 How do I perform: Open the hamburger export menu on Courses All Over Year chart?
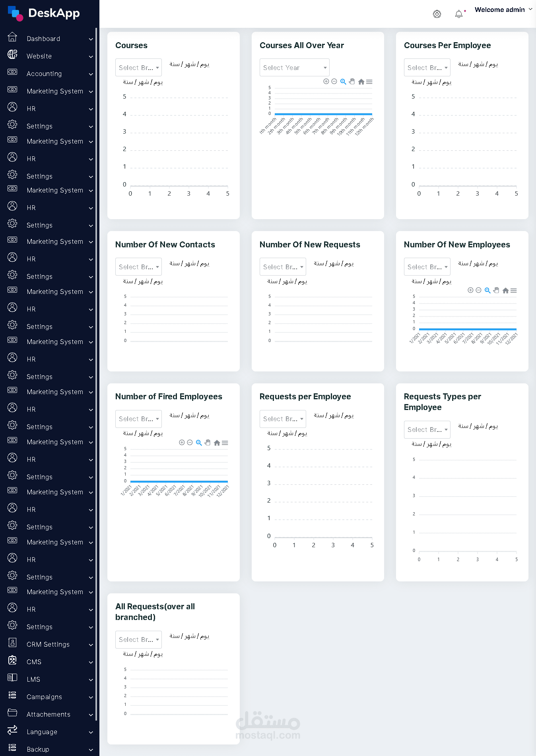coord(369,82)
